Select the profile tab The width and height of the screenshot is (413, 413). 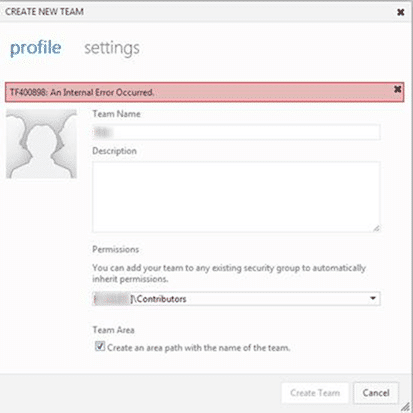[x=36, y=48]
